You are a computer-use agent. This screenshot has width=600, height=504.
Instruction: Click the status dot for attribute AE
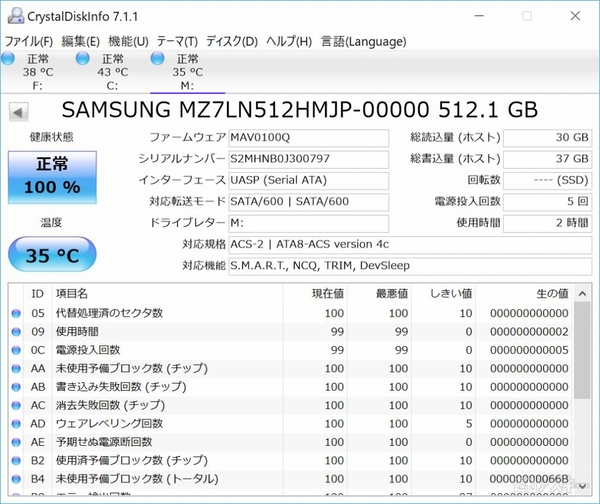point(16,442)
